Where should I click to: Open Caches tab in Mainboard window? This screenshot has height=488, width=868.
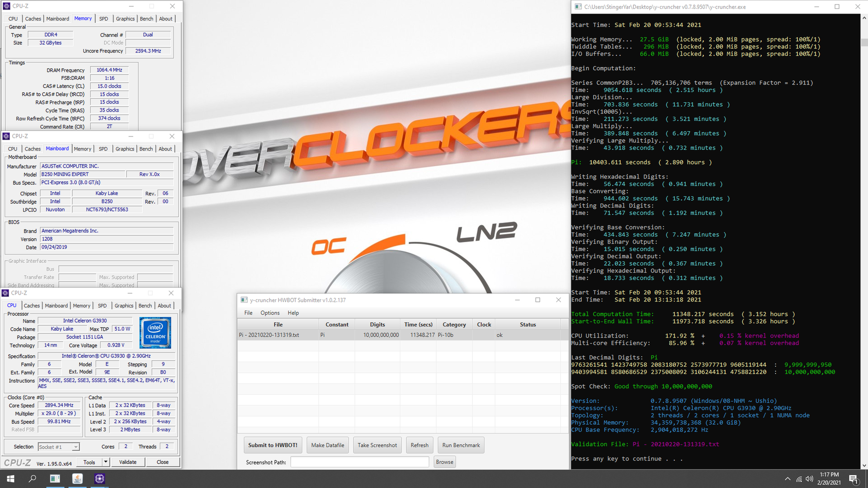point(33,149)
